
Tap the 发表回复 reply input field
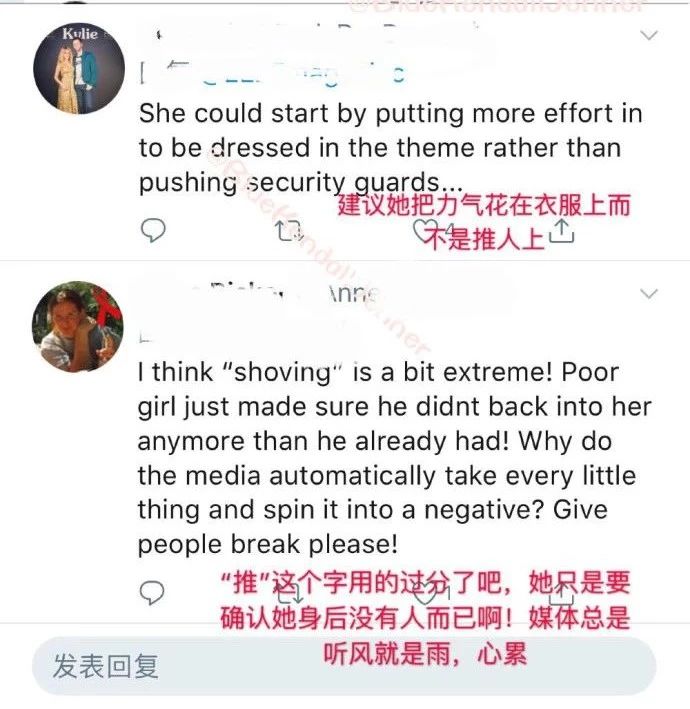[x=344, y=666]
